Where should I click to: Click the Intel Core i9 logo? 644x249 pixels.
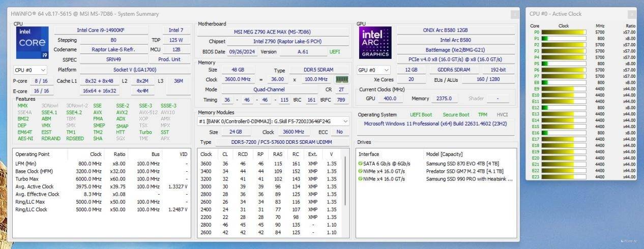32,43
